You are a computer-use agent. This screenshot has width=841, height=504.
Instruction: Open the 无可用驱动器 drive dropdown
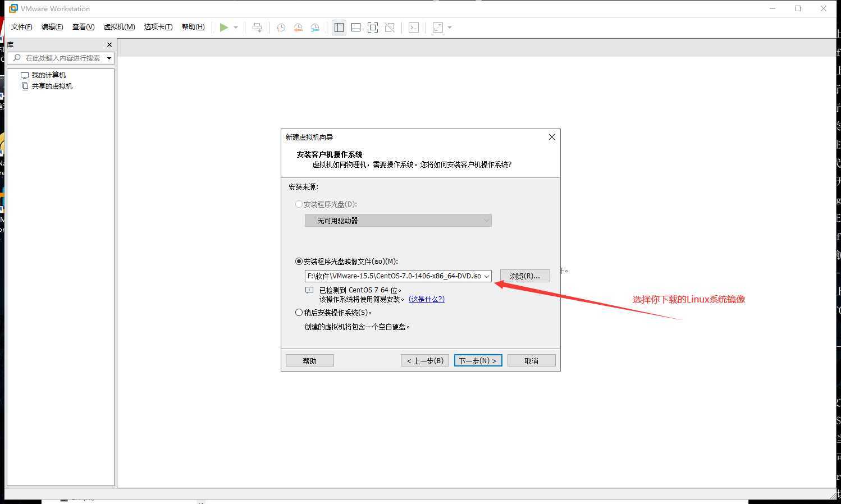tap(398, 221)
